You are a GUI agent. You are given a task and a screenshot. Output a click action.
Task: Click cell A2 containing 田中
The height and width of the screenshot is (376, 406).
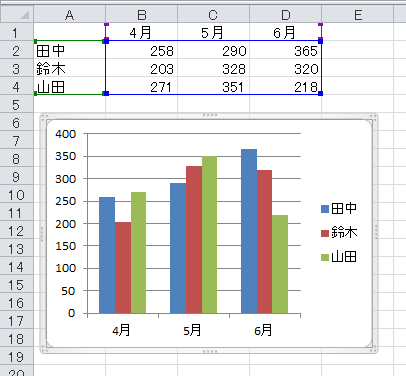click(x=69, y=51)
